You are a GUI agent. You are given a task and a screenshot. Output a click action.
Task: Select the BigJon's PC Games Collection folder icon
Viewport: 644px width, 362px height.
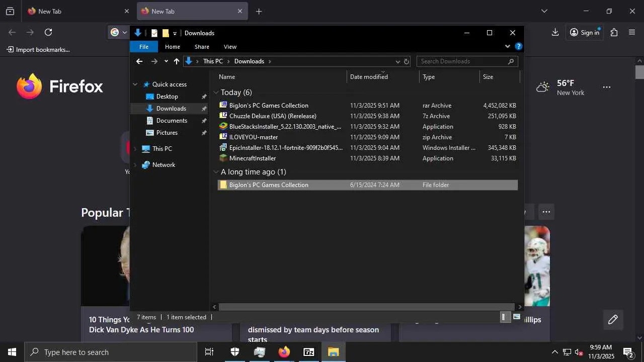pos(223,185)
